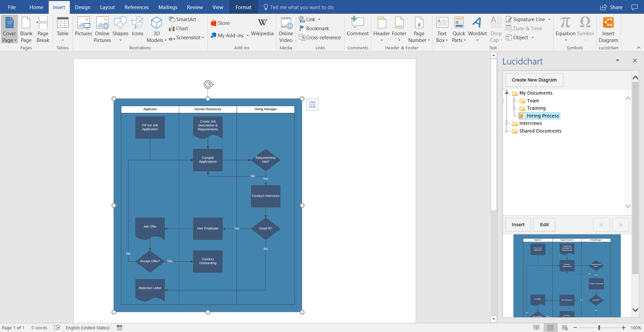Select the Hiring Process diagram

pos(539,116)
